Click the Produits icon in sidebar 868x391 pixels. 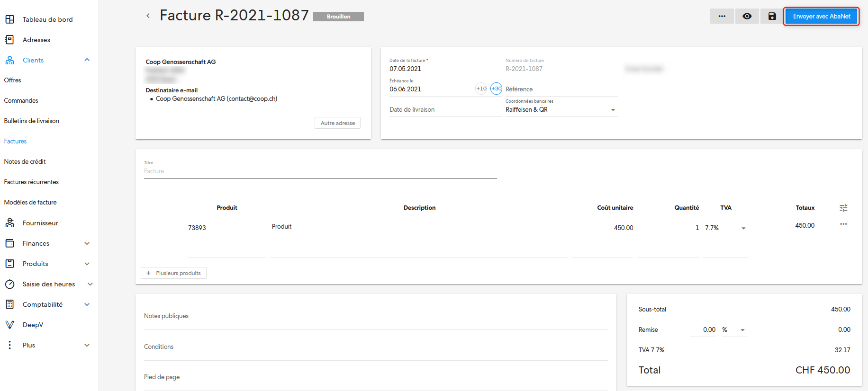click(9, 264)
